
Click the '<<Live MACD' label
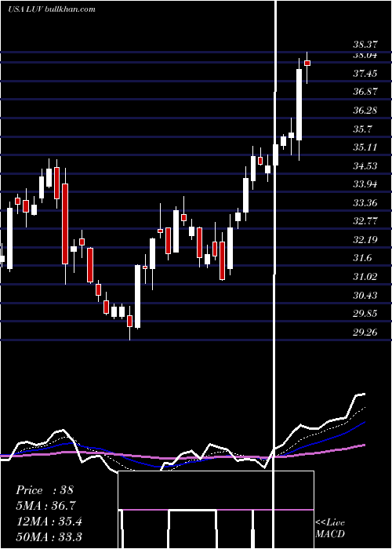[x=330, y=529]
